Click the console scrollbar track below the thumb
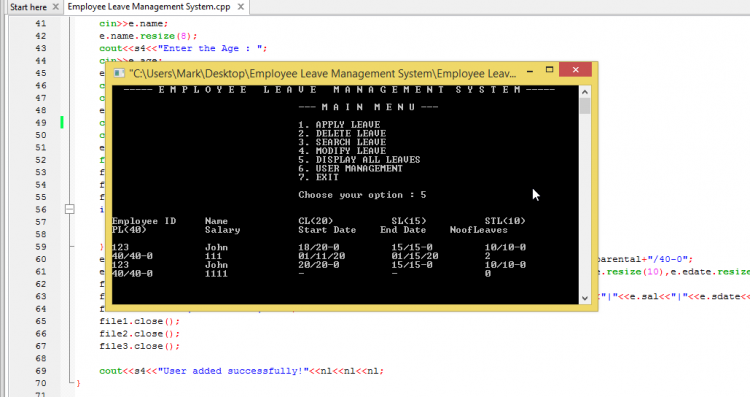The width and height of the screenshot is (750, 397). point(585,203)
